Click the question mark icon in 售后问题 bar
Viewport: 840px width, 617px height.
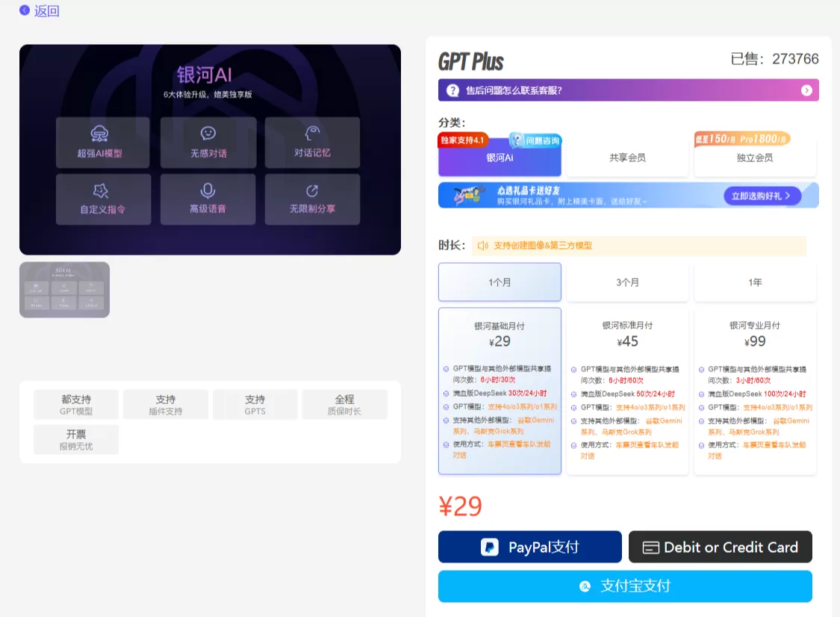452,90
